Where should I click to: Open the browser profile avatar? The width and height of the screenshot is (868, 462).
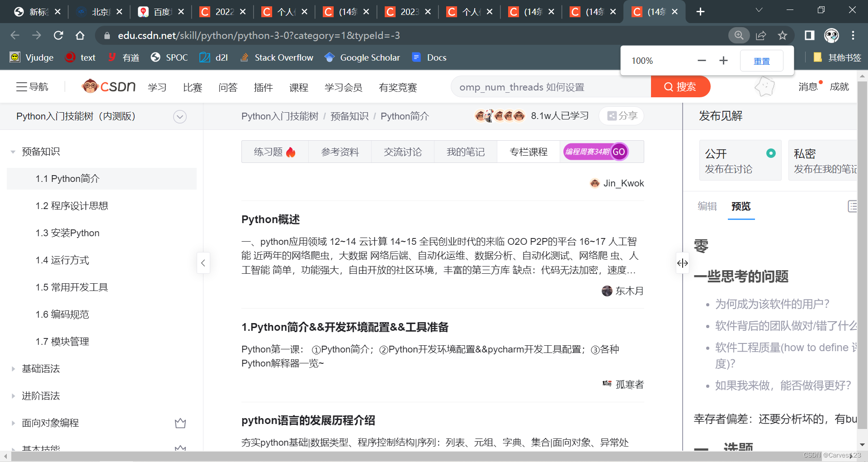(x=831, y=35)
